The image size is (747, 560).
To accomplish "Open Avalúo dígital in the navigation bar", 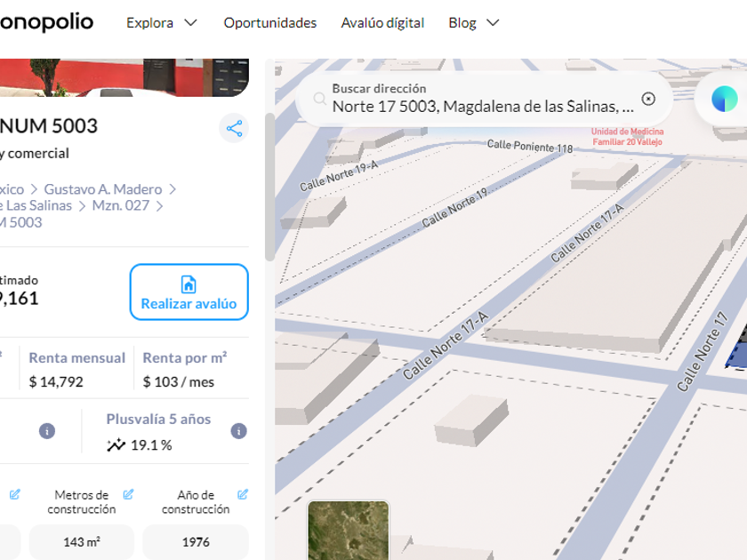I will click(382, 23).
